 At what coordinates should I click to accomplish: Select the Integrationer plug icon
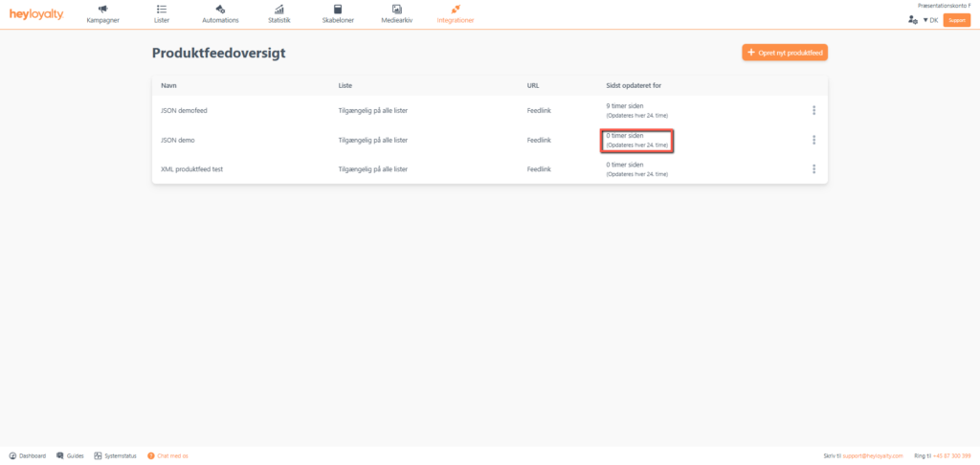(455, 10)
